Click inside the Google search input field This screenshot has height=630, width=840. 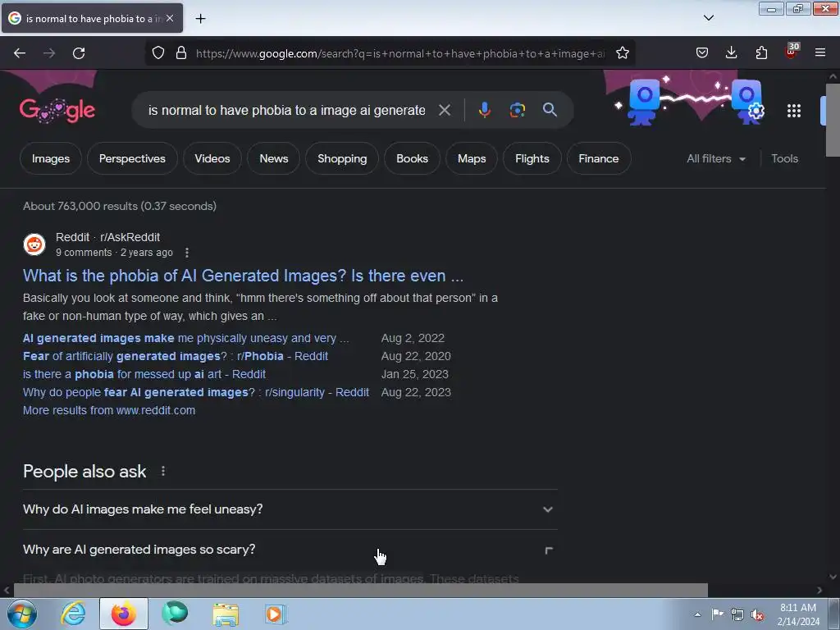[286, 111]
